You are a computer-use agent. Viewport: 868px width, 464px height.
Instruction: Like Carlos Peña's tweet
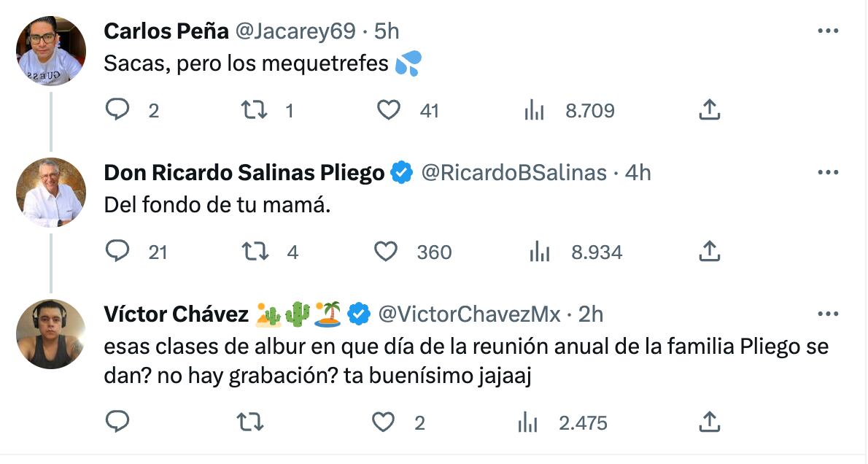[x=389, y=110]
